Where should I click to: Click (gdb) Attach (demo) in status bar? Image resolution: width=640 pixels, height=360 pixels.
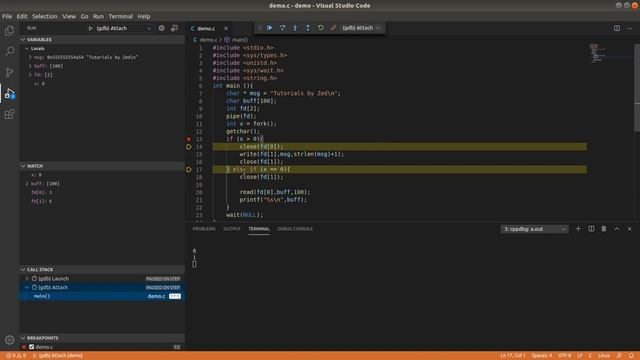click(x=58, y=356)
